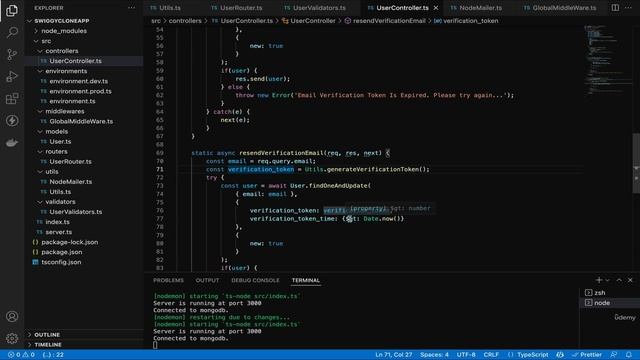Screen dimensions: 640x360
Task: Change encoding via UTF-8
Action: (466, 355)
